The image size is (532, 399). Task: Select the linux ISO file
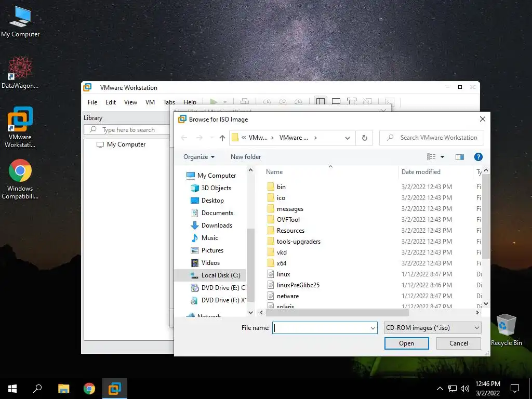[x=278, y=274]
